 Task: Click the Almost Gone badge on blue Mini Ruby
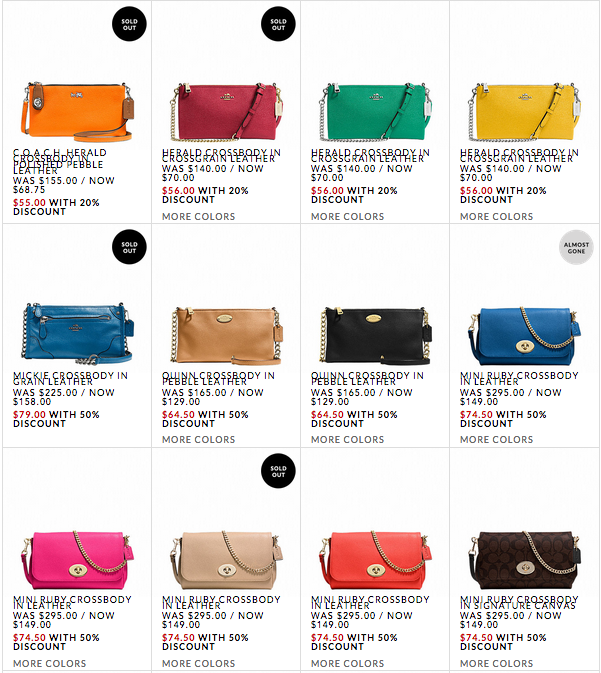pyautogui.click(x=576, y=247)
